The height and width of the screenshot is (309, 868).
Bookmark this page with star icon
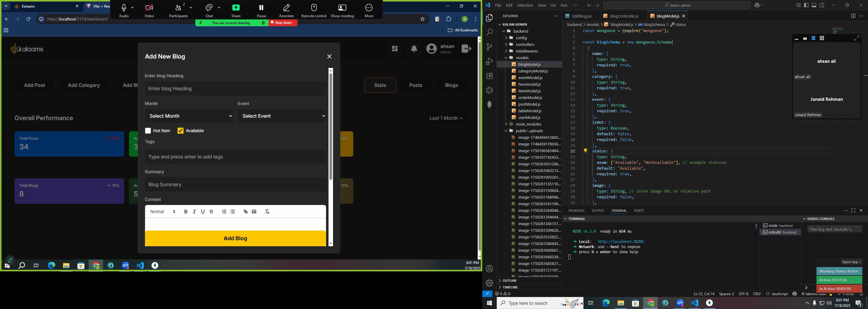423,19
